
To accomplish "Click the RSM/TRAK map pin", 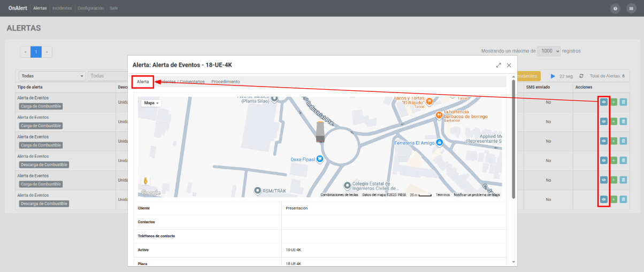I will tap(258, 190).
